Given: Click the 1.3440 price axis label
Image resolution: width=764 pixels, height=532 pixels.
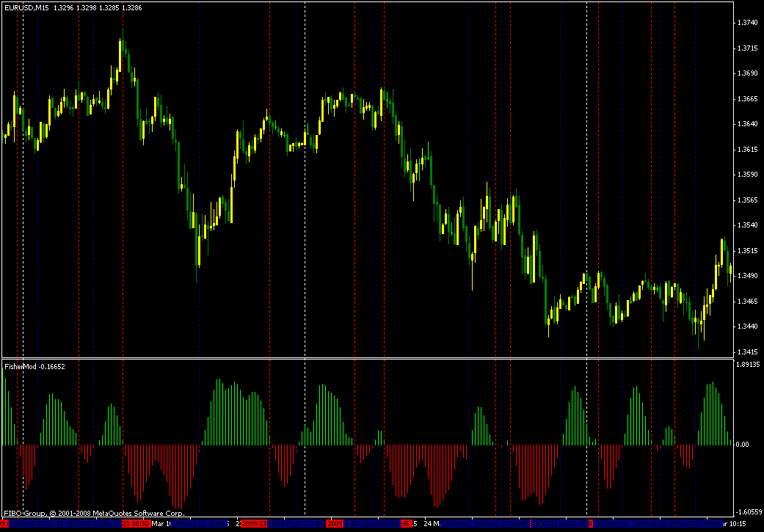Looking at the screenshot, I should [746, 327].
